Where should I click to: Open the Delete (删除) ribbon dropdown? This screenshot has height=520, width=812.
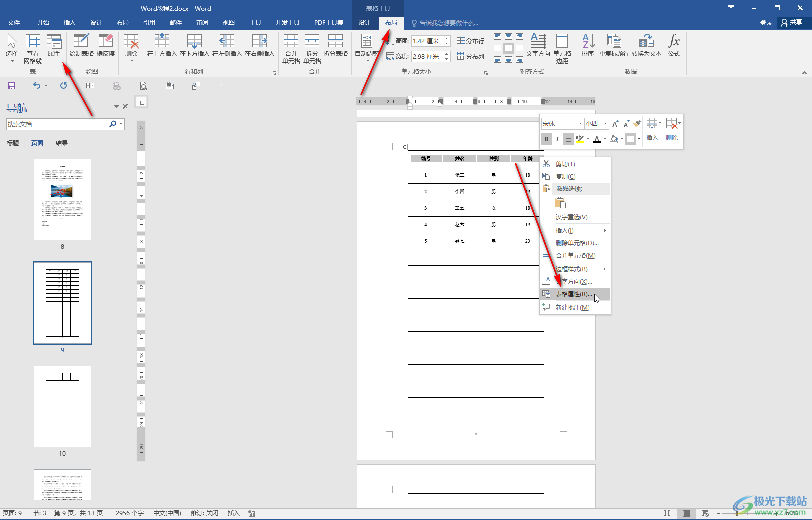[x=131, y=48]
